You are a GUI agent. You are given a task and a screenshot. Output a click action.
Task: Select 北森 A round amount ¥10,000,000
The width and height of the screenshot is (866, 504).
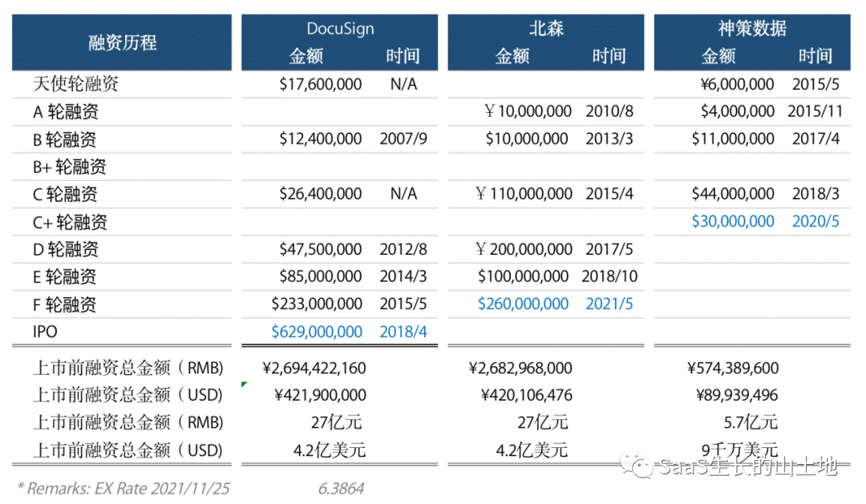pos(528,111)
